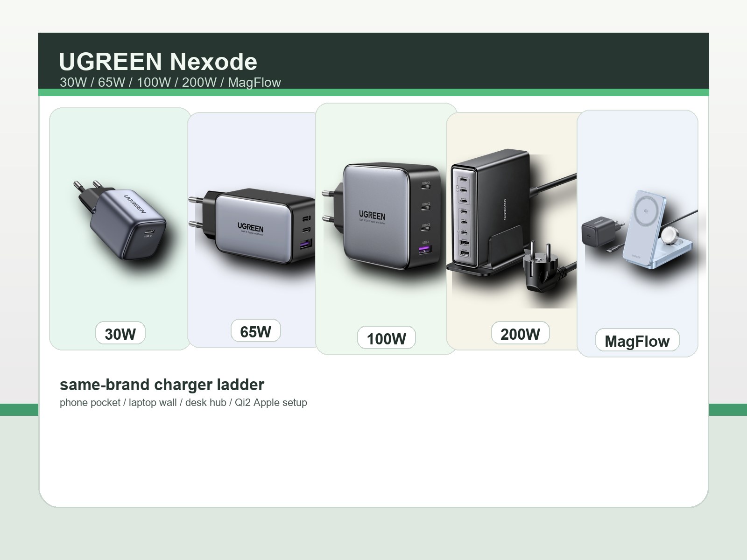Viewport: 747px width, 560px height.
Task: Select the 200W label badge
Action: (521, 333)
